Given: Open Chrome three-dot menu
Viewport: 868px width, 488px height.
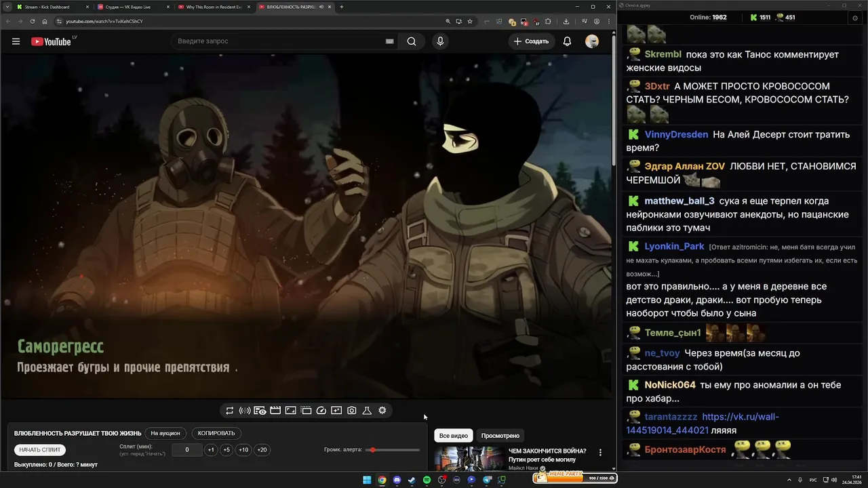Looking at the screenshot, I should [x=609, y=21].
